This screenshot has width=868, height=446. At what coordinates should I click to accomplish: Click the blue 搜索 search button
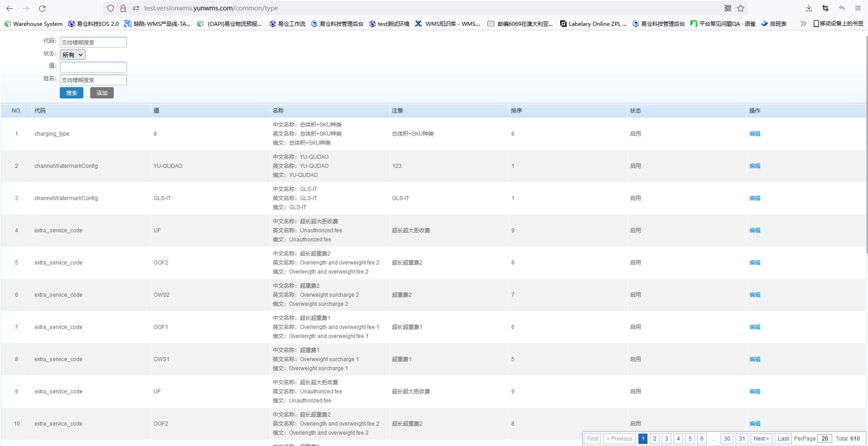pyautogui.click(x=72, y=93)
